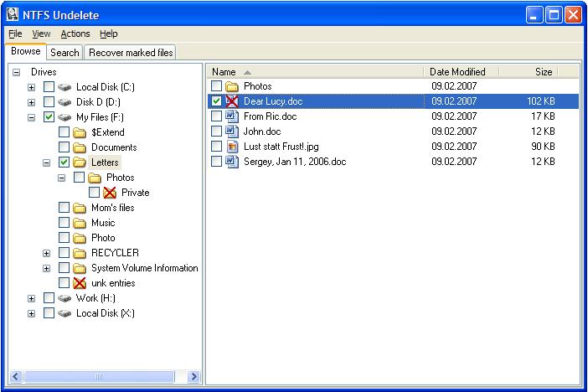Click the From Ric.doc Word document icon

[232, 116]
